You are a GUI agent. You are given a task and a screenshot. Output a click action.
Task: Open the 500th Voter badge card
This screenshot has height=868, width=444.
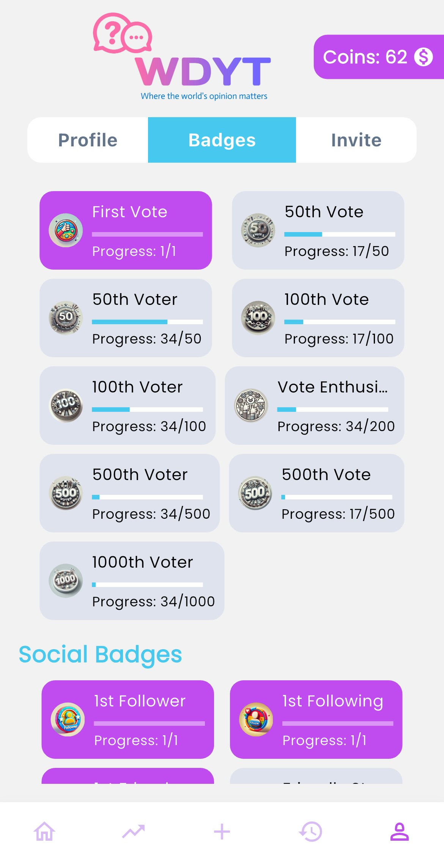(129, 493)
